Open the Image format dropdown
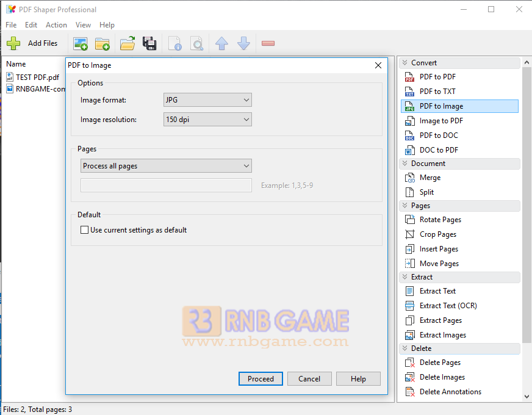This screenshot has height=415, width=532. (207, 100)
